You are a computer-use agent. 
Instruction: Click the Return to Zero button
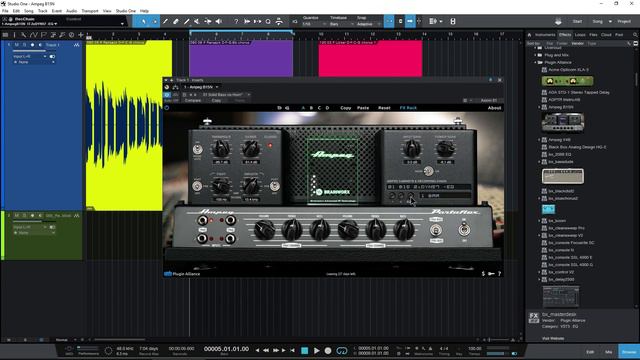pyautogui.click(x=293, y=350)
